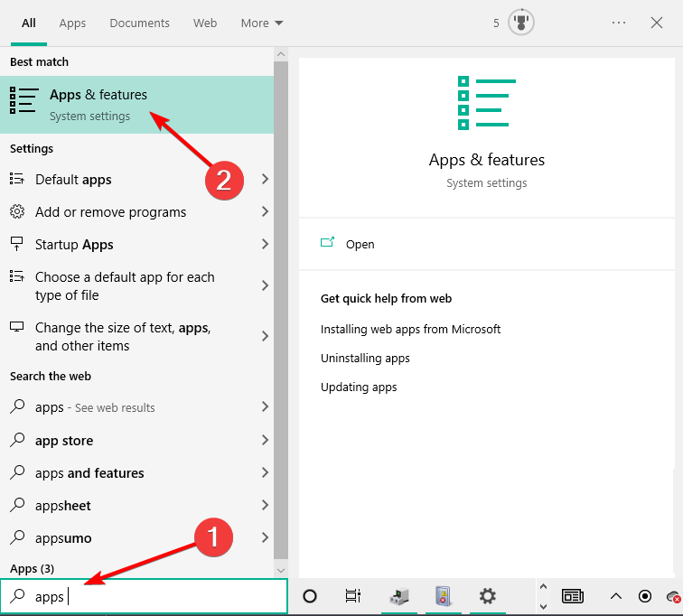Click the recording circle tray icon
The image size is (683, 616).
click(x=645, y=596)
